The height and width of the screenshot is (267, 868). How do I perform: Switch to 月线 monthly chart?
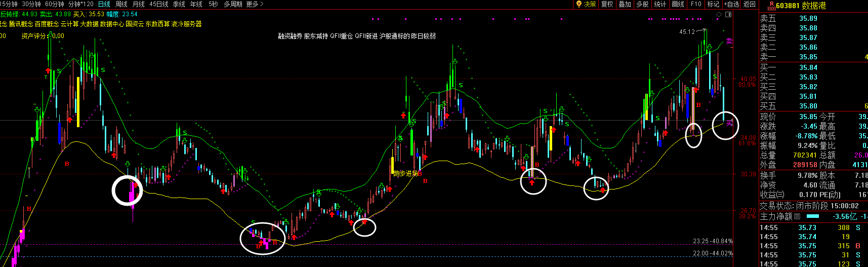tap(139, 4)
